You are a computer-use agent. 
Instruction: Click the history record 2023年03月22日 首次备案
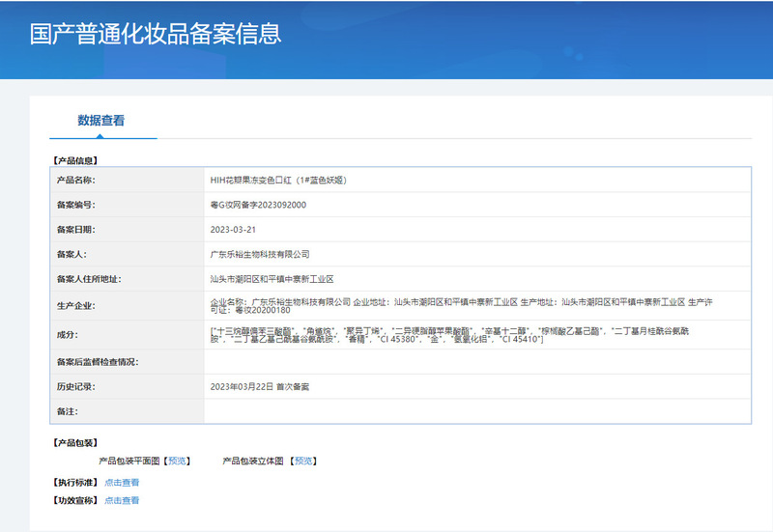[260, 386]
